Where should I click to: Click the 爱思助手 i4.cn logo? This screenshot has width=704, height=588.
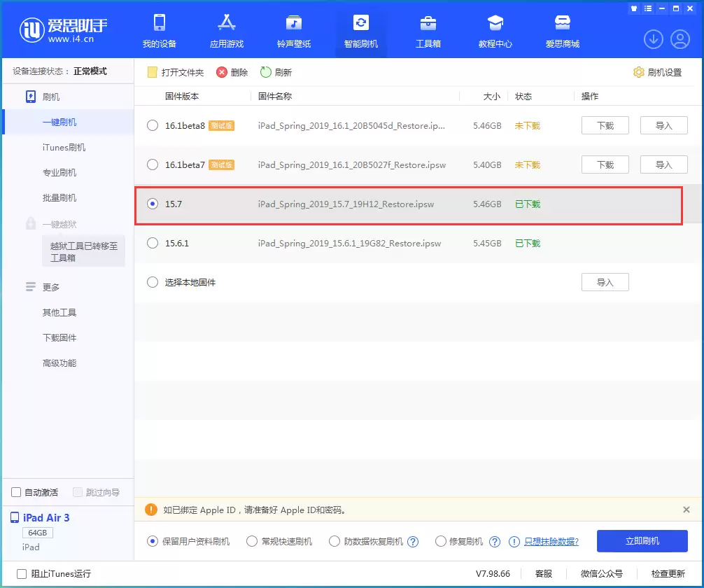(x=64, y=30)
